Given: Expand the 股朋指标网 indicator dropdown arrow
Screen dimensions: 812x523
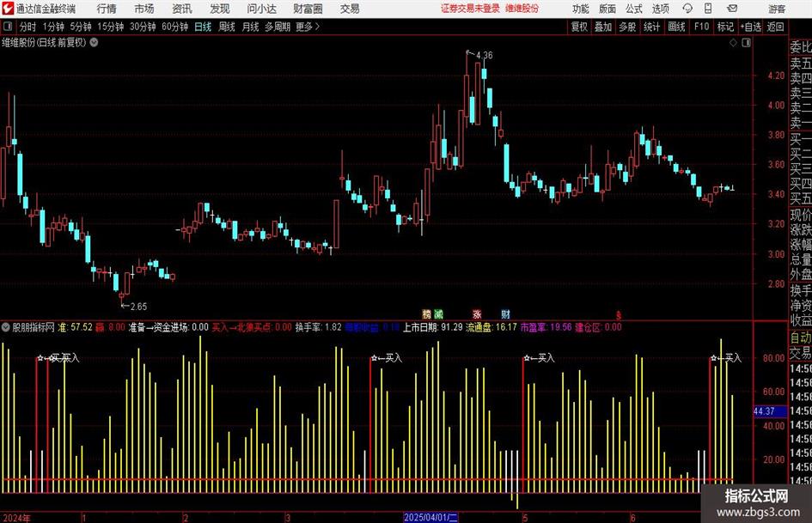Looking at the screenshot, I should coord(6,327).
